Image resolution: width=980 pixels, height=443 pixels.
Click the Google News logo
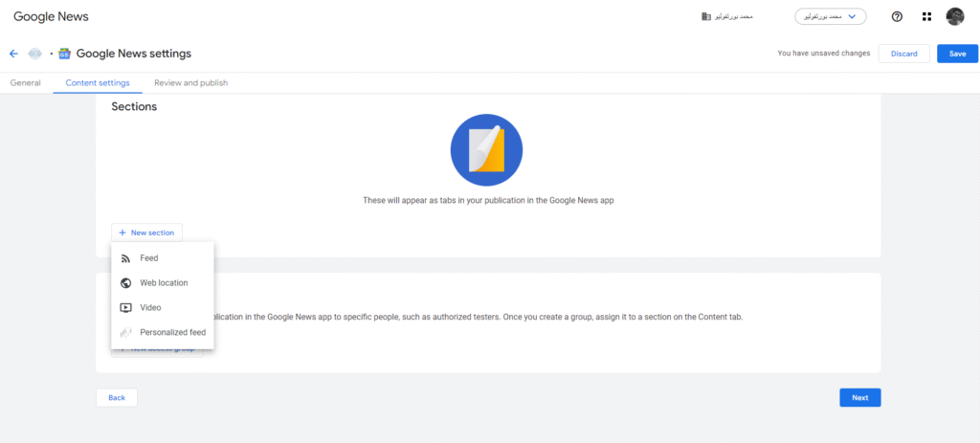[51, 17]
